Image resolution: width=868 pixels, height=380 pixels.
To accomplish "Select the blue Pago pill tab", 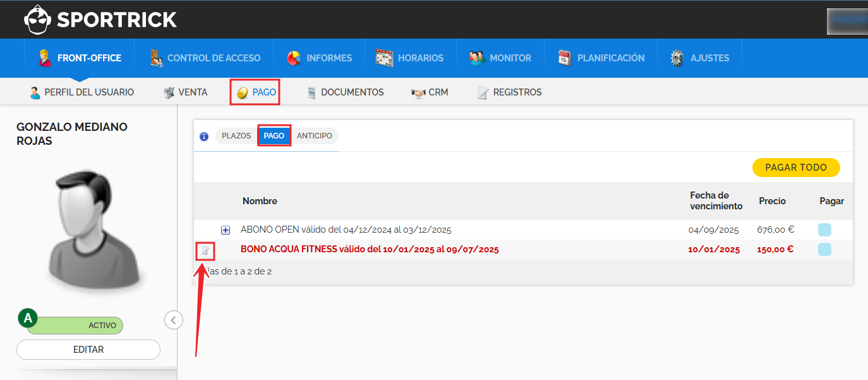I will click(274, 136).
